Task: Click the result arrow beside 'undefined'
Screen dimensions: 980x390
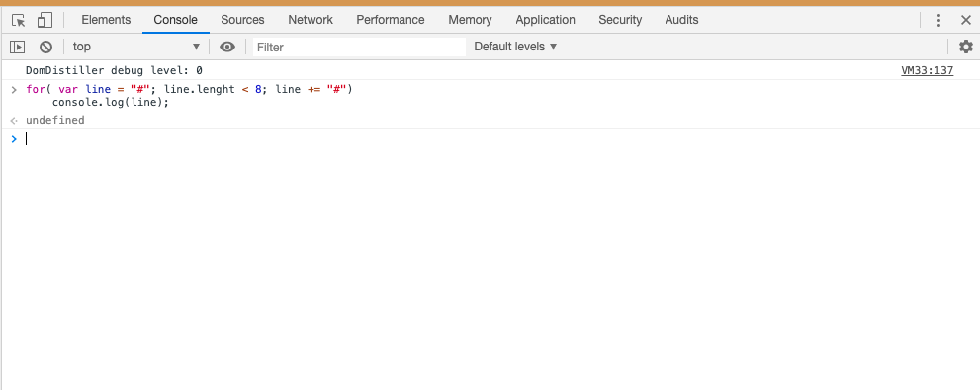Action: 14,120
